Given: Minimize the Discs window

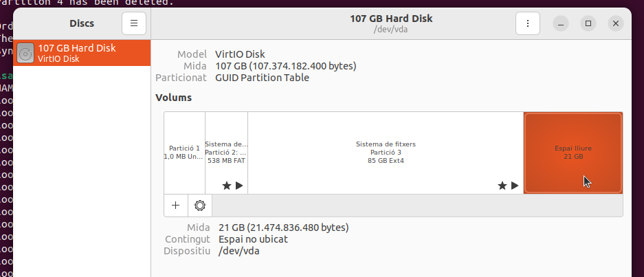Looking at the screenshot, I should pyautogui.click(x=562, y=23).
